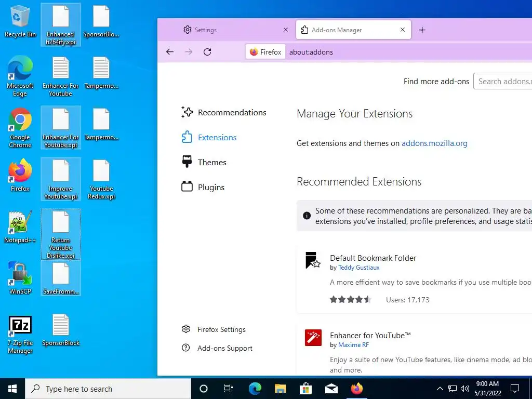532x399 pixels.
Task: Click the Firefox identity badge in the address bar
Action: (265, 52)
